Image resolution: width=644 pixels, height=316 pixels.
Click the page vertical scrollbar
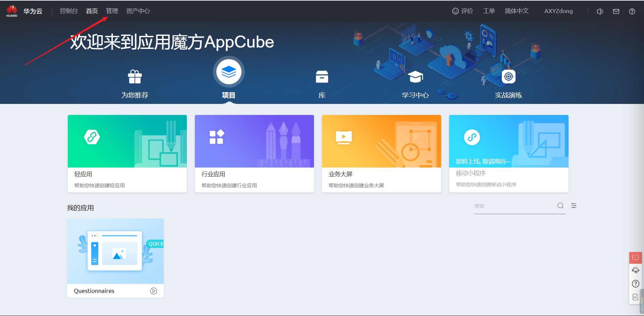[x=642, y=302]
